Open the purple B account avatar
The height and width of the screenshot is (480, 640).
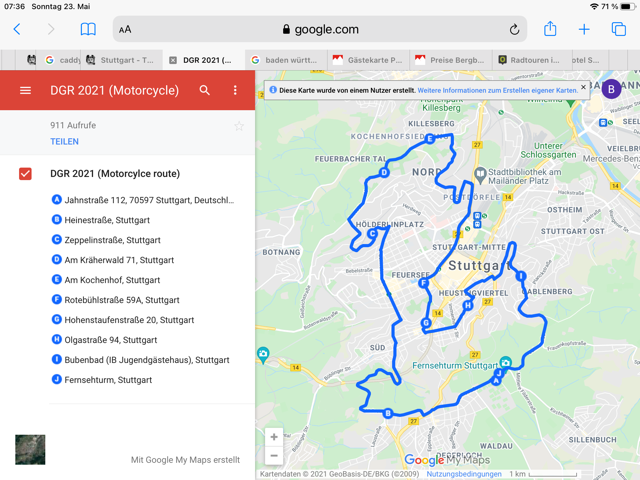pos(611,89)
